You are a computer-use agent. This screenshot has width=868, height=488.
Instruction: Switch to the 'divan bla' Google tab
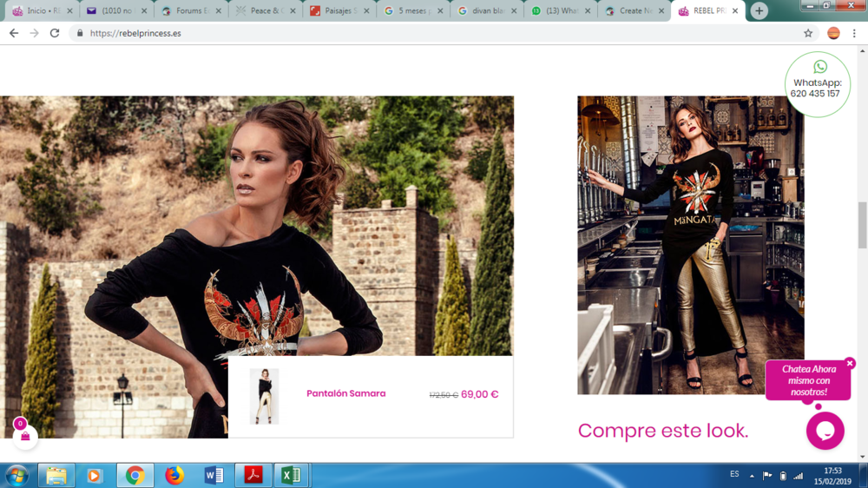tap(487, 10)
